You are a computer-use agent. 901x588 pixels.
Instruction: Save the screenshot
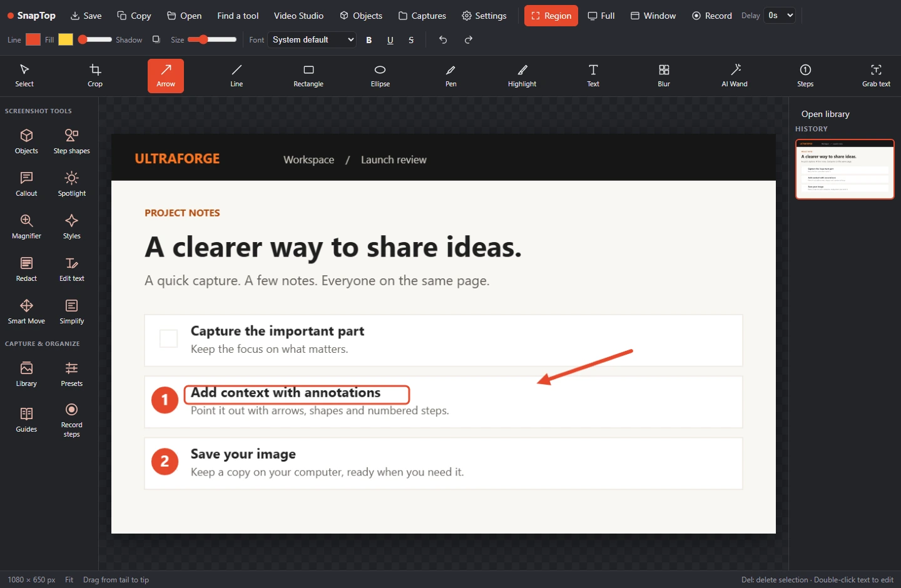pos(86,16)
